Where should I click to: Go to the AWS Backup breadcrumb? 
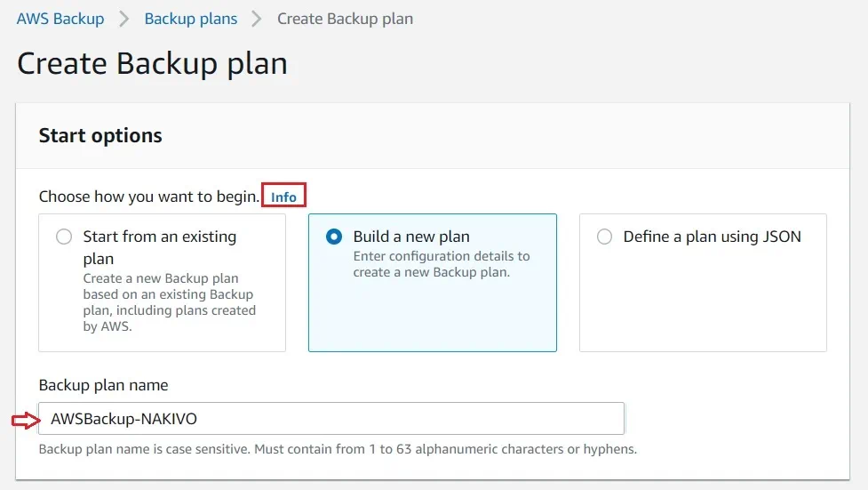60,19
